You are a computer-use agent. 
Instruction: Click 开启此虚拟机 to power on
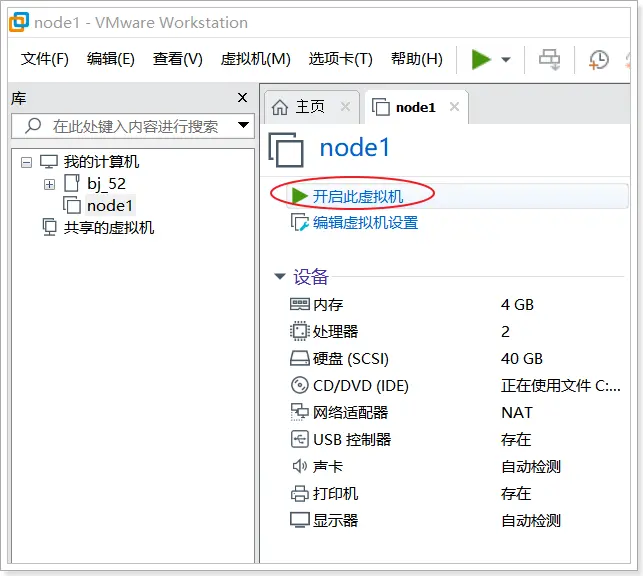358,196
